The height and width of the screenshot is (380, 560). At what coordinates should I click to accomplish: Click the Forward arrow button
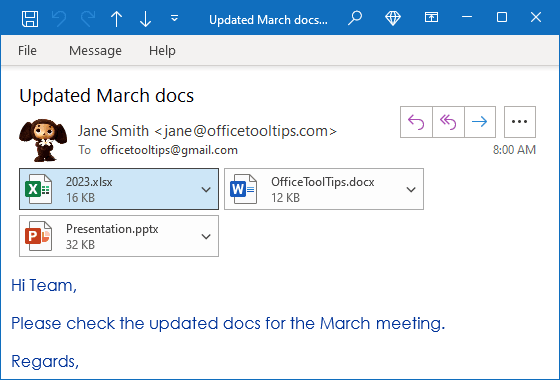pos(480,122)
